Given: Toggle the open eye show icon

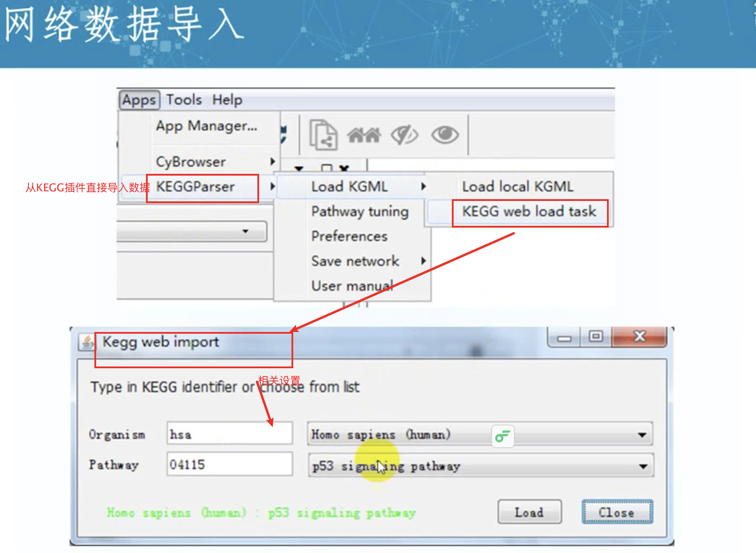Looking at the screenshot, I should (445, 135).
